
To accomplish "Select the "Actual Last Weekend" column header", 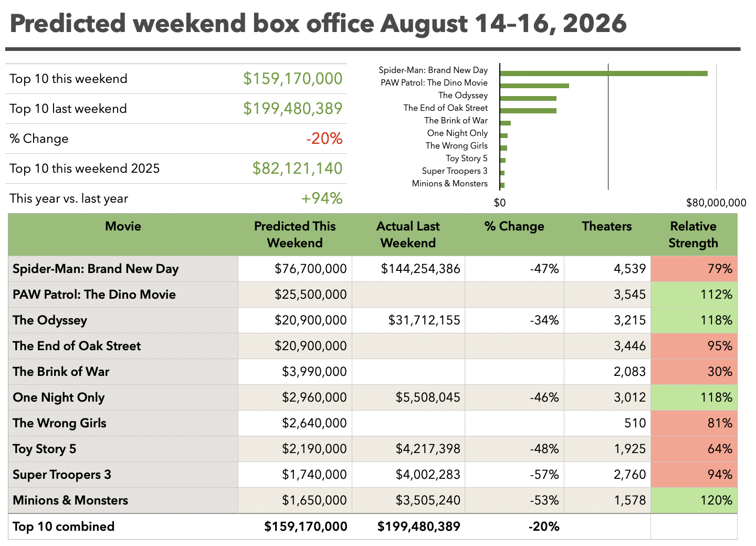I will click(x=408, y=235).
